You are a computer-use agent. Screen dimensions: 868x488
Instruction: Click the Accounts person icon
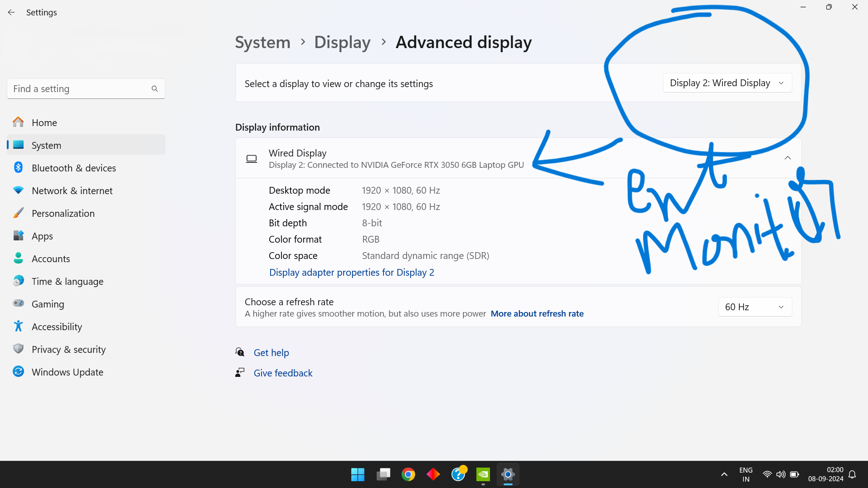tap(18, 259)
